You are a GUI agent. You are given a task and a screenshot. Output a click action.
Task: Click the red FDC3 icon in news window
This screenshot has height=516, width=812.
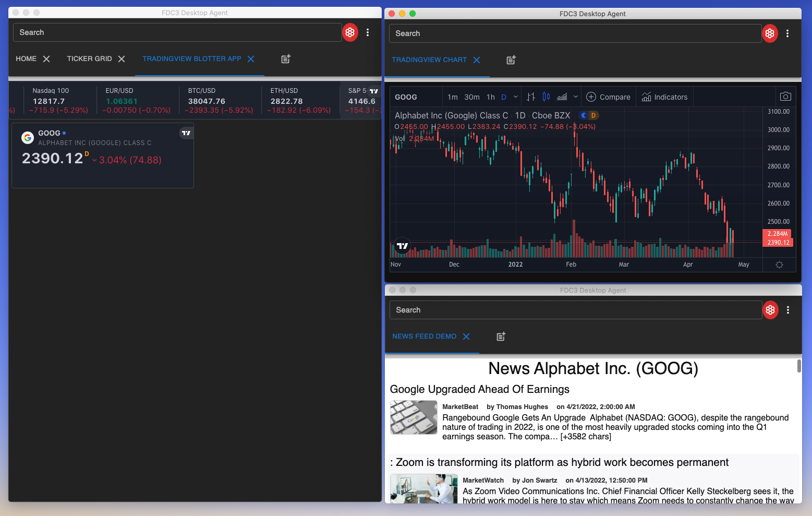[x=770, y=310]
